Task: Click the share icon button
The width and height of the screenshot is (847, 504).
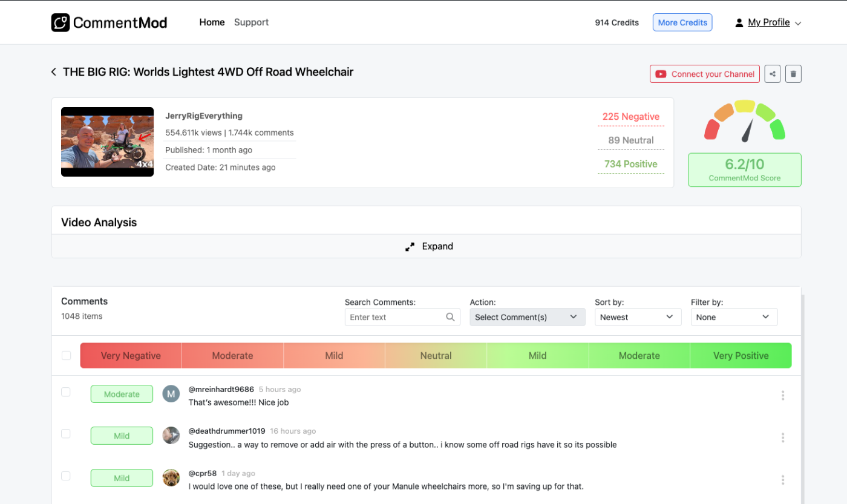Action: coord(772,74)
